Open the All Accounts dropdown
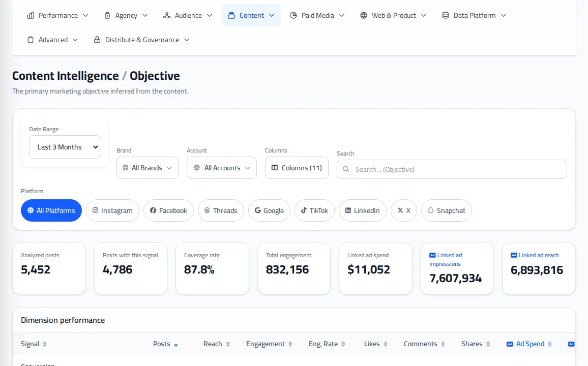Image resolution: width=588 pixels, height=366 pixels. 222,168
